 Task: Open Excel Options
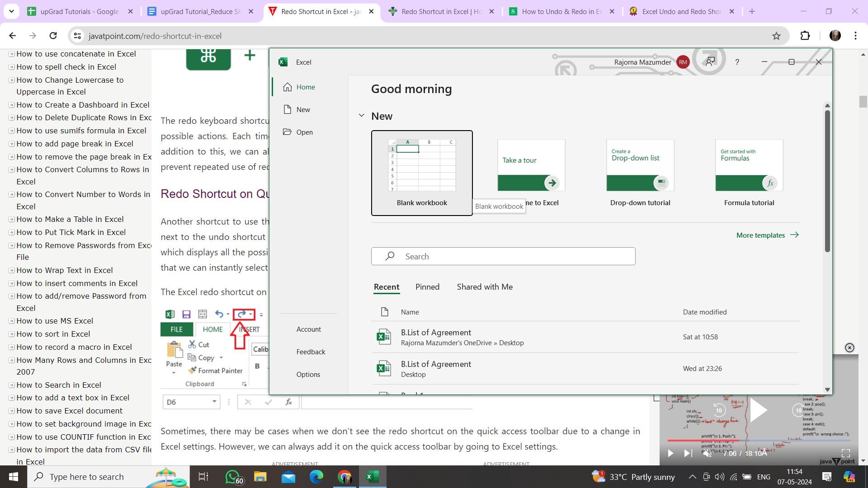click(x=308, y=374)
